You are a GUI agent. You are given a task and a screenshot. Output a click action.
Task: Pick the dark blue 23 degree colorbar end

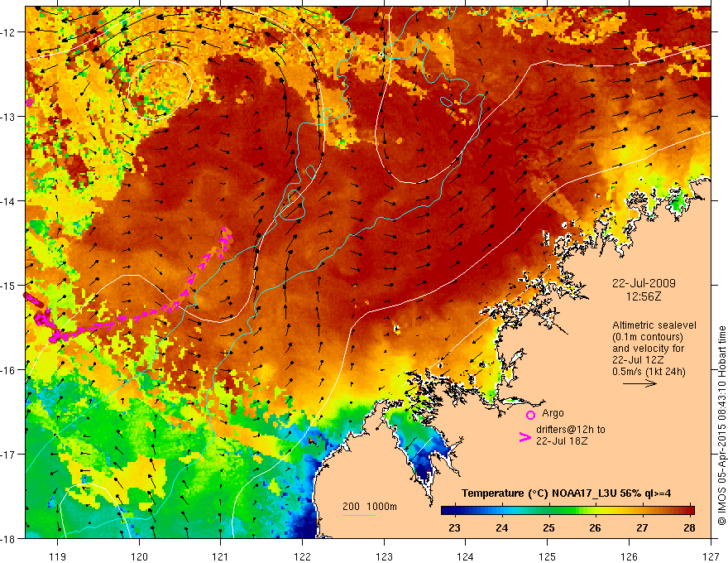click(447, 510)
